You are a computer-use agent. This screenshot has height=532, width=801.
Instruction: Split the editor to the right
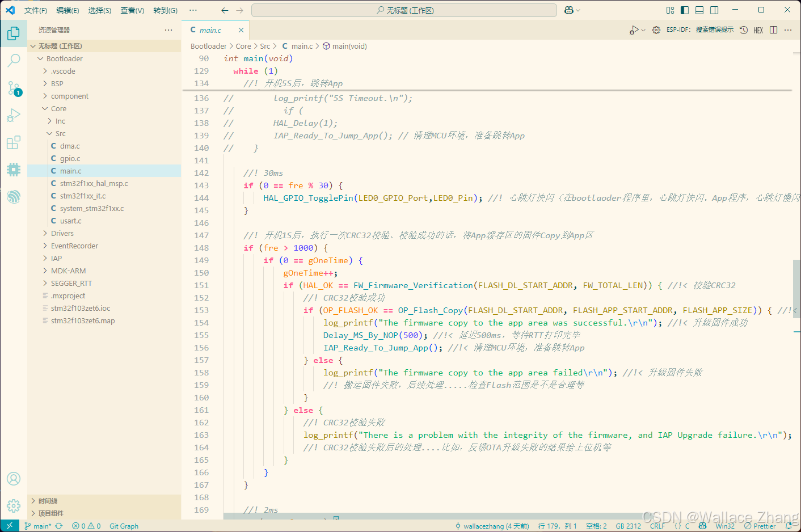[x=774, y=30]
